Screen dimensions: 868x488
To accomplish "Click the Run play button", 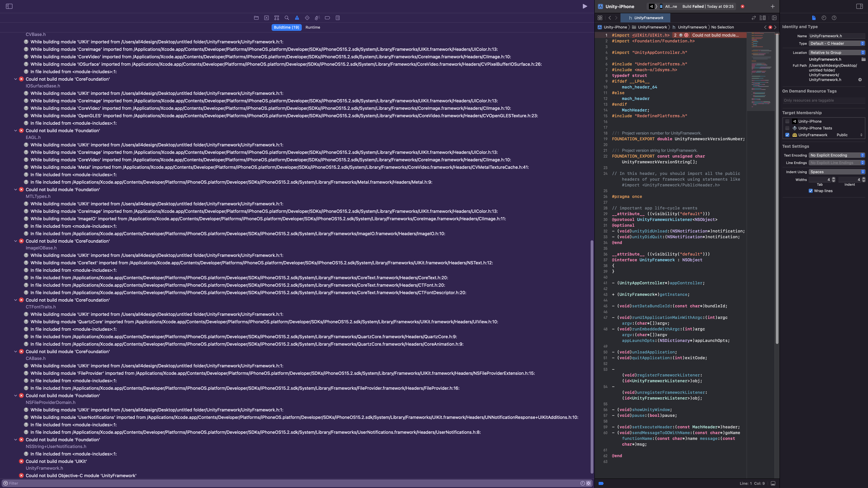I will pyautogui.click(x=585, y=6).
